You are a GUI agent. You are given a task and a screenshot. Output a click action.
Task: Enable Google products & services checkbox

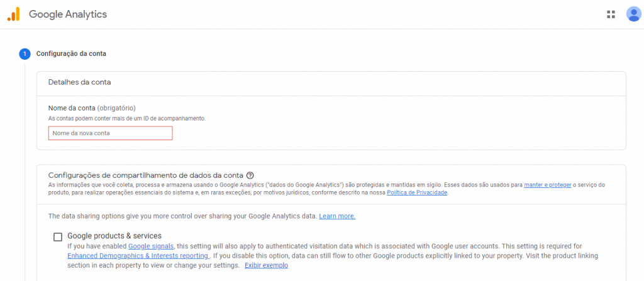click(58, 236)
